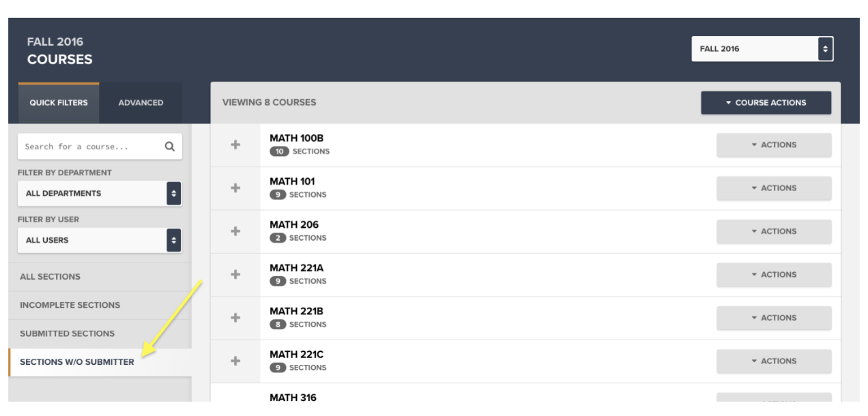Filter by Submitted Sections

pos(100,333)
